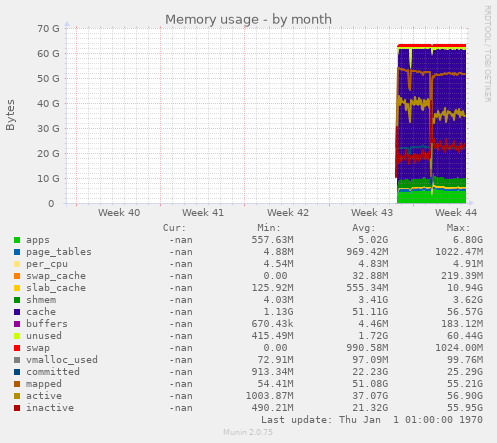The height and width of the screenshot is (443, 497).
Task: Select the 'apps' legend label
Action: tap(38, 240)
